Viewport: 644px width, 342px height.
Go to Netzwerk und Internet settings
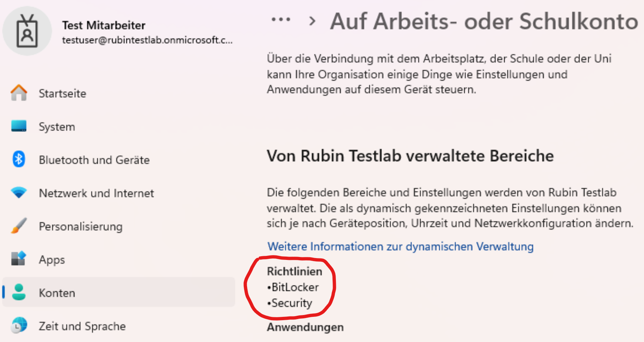(x=96, y=193)
